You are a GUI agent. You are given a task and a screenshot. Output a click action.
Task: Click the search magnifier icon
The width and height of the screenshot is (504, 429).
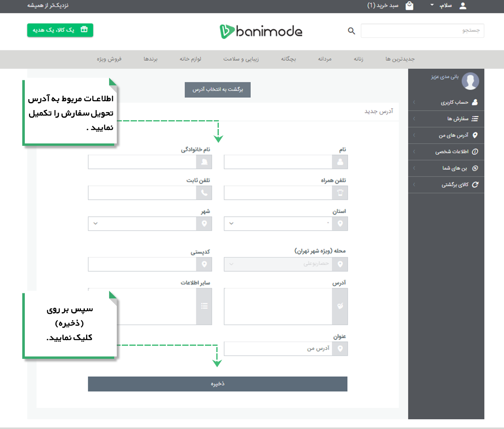[x=352, y=31]
